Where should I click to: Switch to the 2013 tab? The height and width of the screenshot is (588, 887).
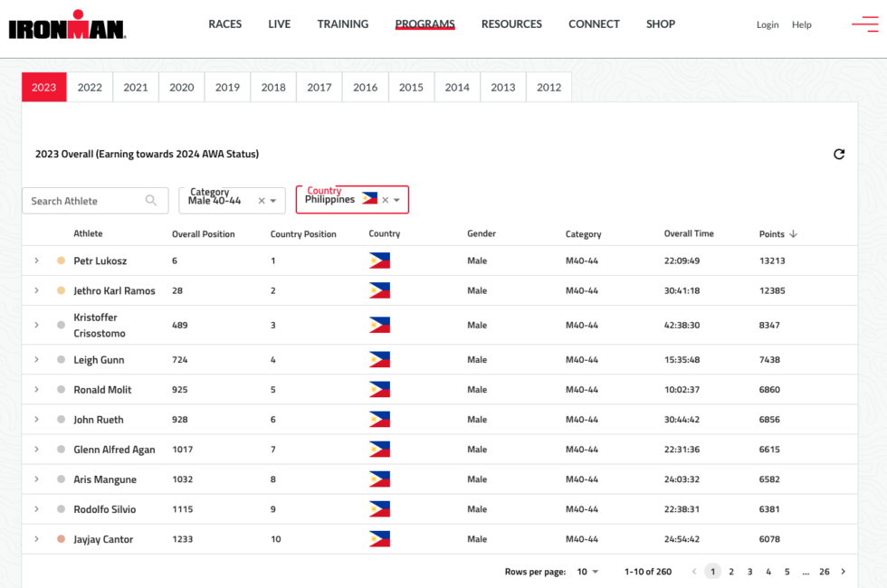click(503, 87)
